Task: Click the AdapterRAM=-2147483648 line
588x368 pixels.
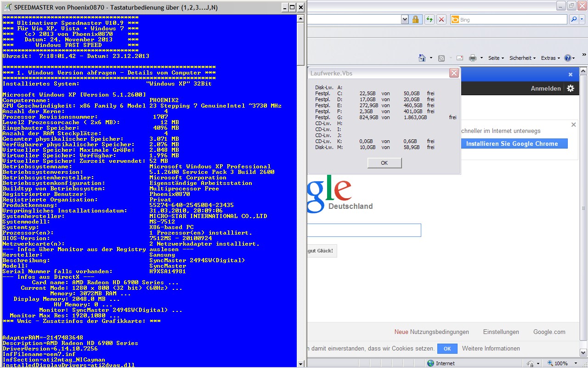Action: coord(43,338)
